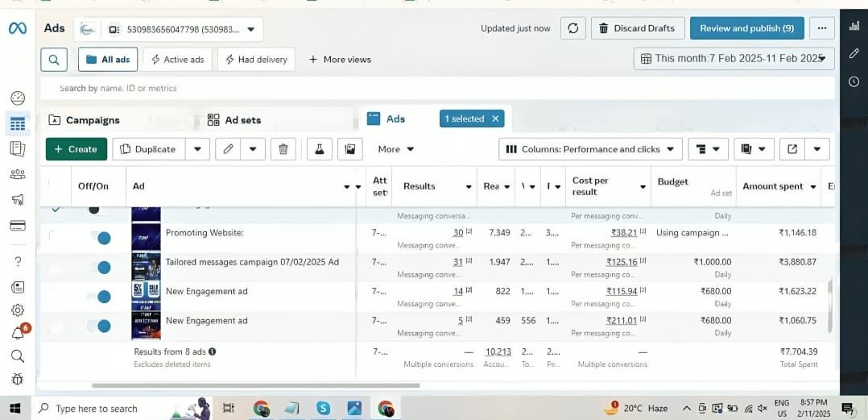
Task: Open the Amount spent column dropdown
Action: pyautogui.click(x=813, y=187)
